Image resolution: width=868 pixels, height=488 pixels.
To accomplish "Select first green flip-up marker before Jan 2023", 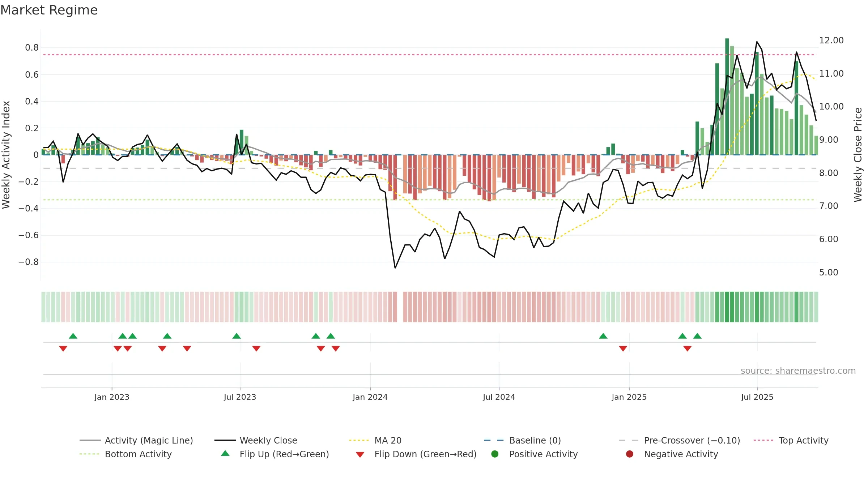I will point(73,336).
